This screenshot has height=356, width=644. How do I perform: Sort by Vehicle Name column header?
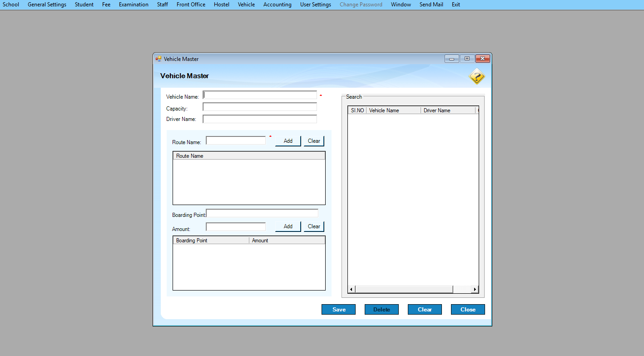[x=393, y=110]
